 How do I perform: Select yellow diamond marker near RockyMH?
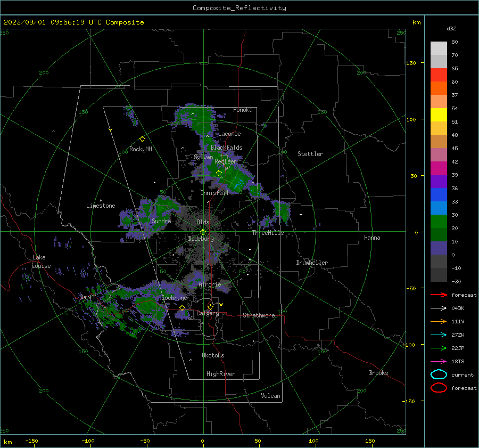[x=142, y=139]
